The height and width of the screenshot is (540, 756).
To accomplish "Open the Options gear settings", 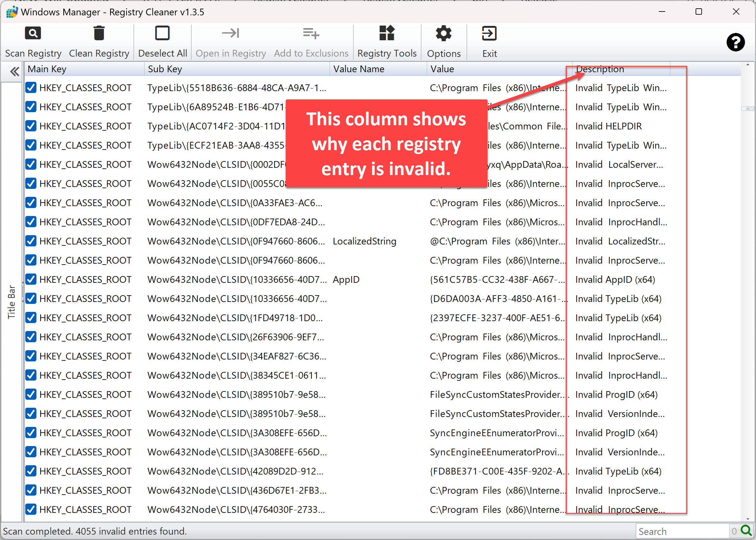I will tap(444, 42).
